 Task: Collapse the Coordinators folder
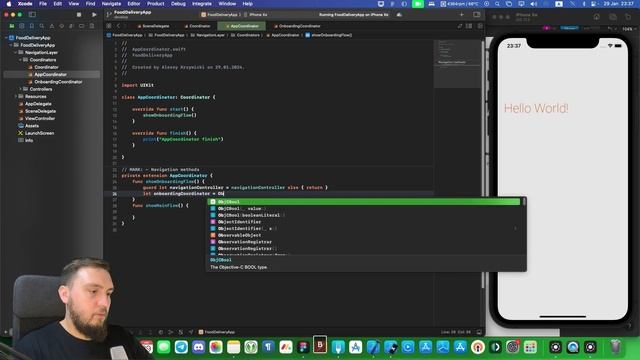coord(20,60)
